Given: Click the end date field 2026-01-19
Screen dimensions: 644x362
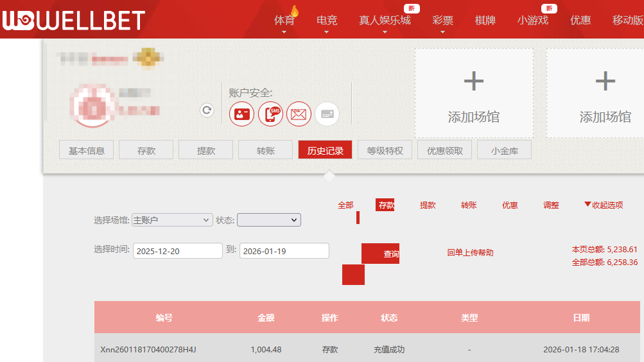Looking at the screenshot, I should pyautogui.click(x=284, y=251).
